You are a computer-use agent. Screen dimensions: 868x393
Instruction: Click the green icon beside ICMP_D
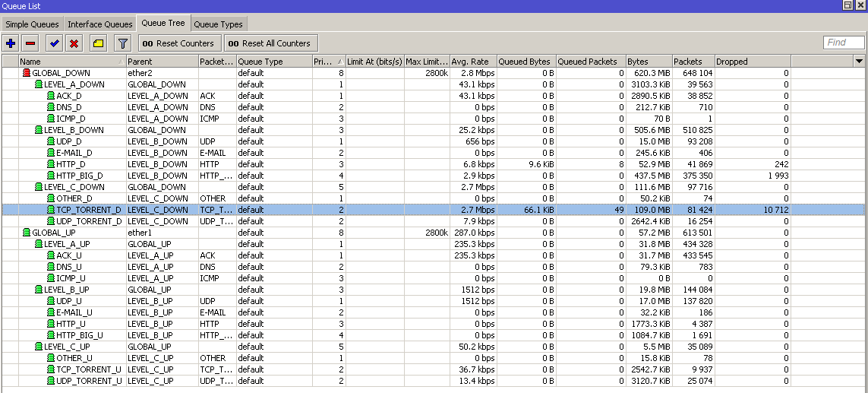(x=51, y=119)
